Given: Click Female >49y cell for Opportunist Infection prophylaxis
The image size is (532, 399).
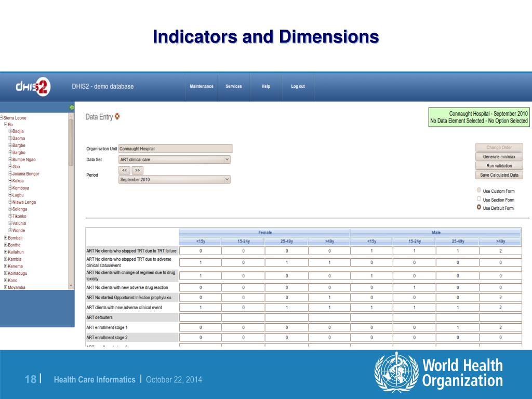Looking at the screenshot, I should (329, 298).
